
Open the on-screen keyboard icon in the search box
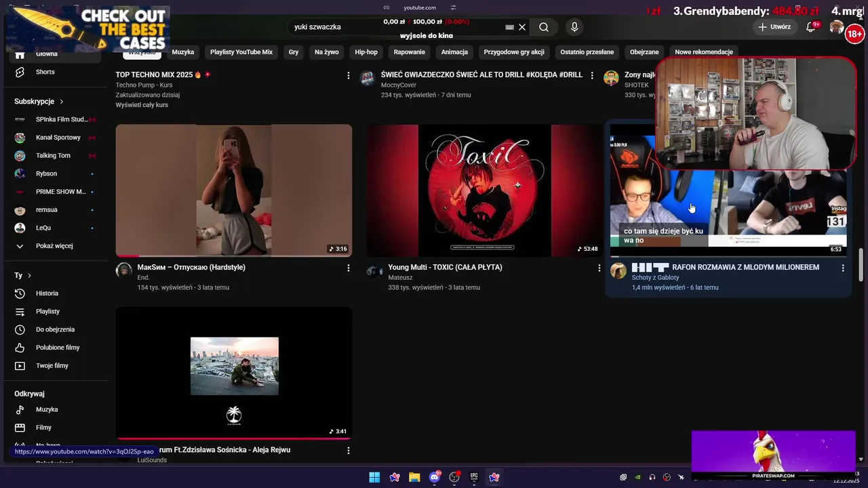pyautogui.click(x=510, y=27)
